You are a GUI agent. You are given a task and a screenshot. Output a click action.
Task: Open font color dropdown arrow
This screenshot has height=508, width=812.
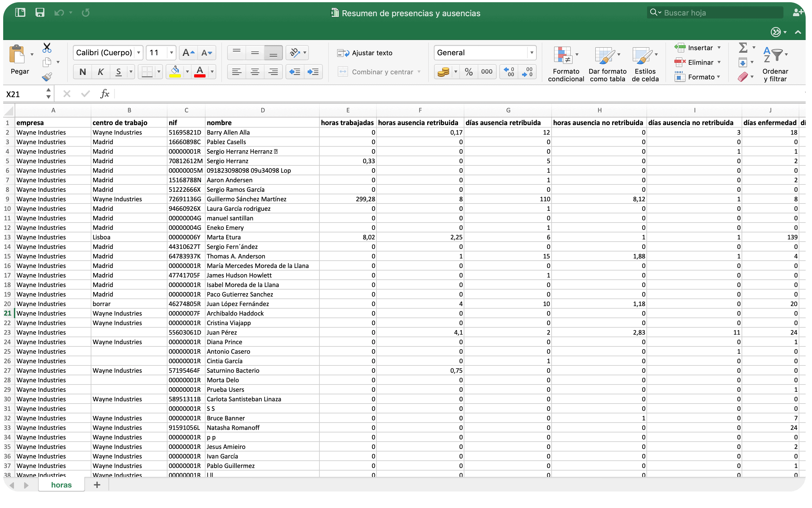(x=212, y=72)
